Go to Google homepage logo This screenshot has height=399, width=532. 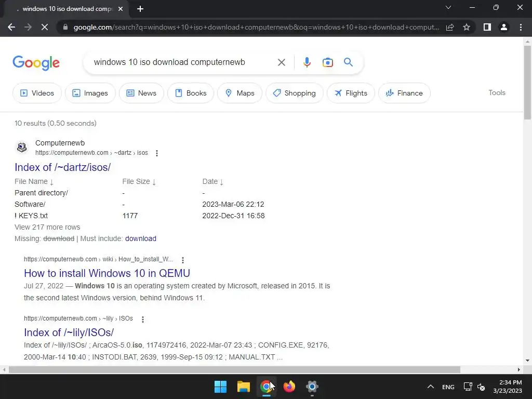(36, 63)
